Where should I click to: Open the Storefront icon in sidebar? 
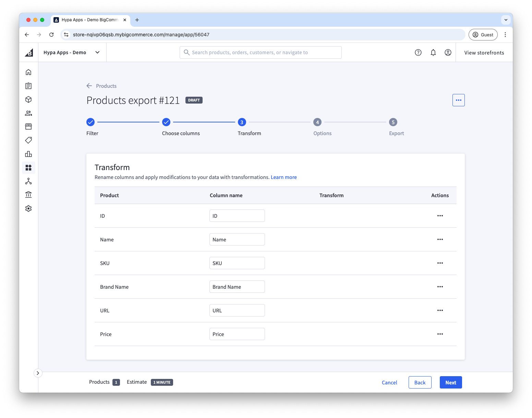pyautogui.click(x=28, y=127)
